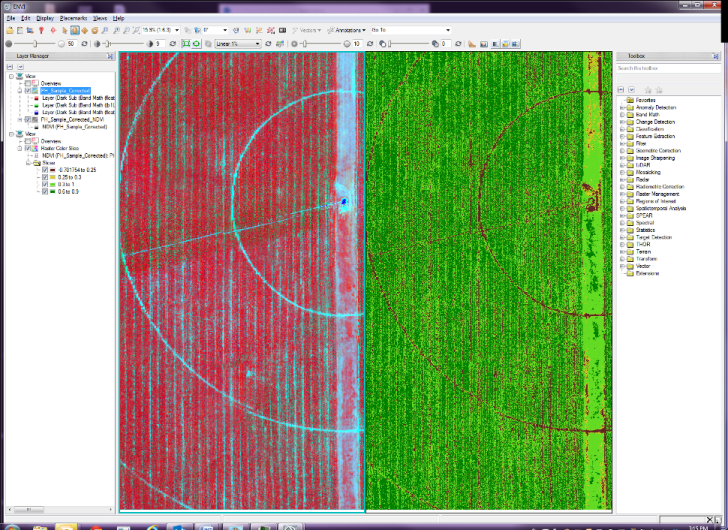Viewport: 728px width, 530px height.
Task: Click the Search the toolbox field
Action: point(660,68)
